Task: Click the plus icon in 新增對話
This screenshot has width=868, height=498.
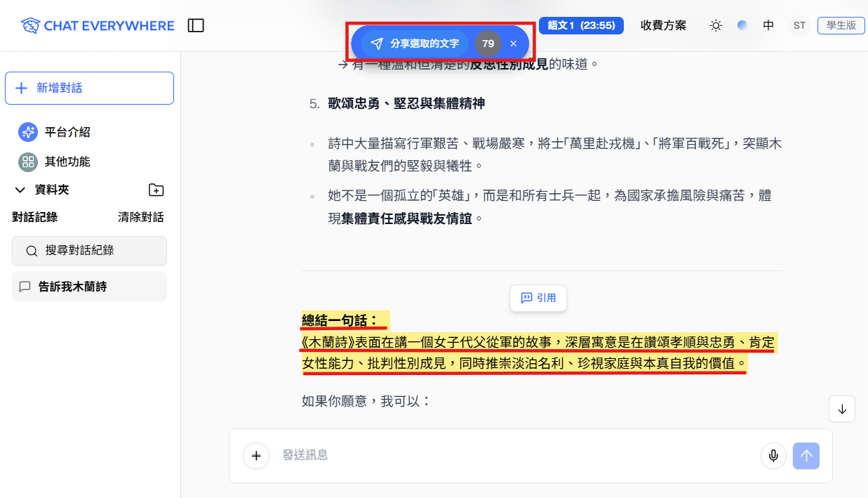Action: coord(21,88)
